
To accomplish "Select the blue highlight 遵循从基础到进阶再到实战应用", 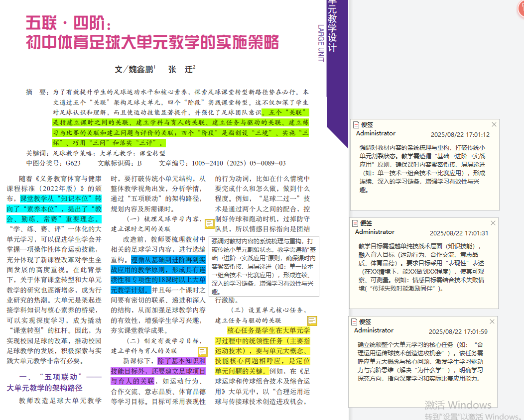I will click(x=158, y=275).
